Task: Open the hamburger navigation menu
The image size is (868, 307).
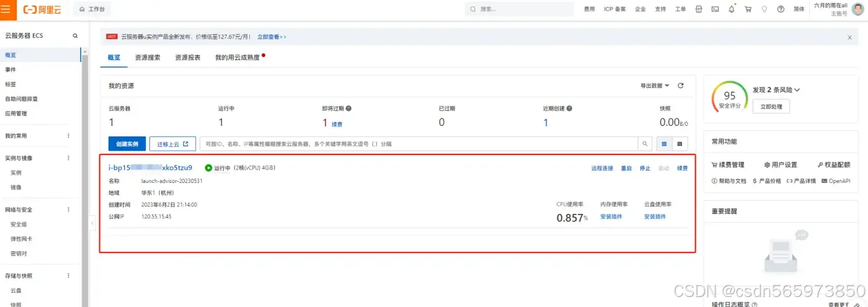Action: 6,9
